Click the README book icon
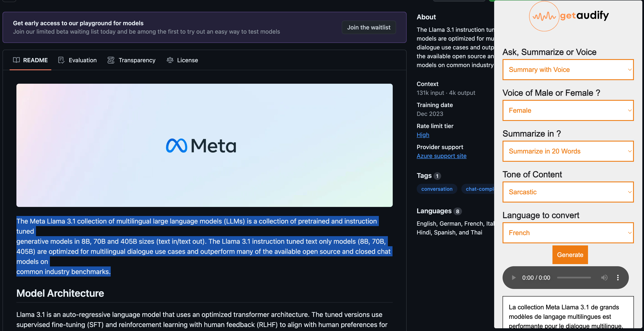 point(16,60)
